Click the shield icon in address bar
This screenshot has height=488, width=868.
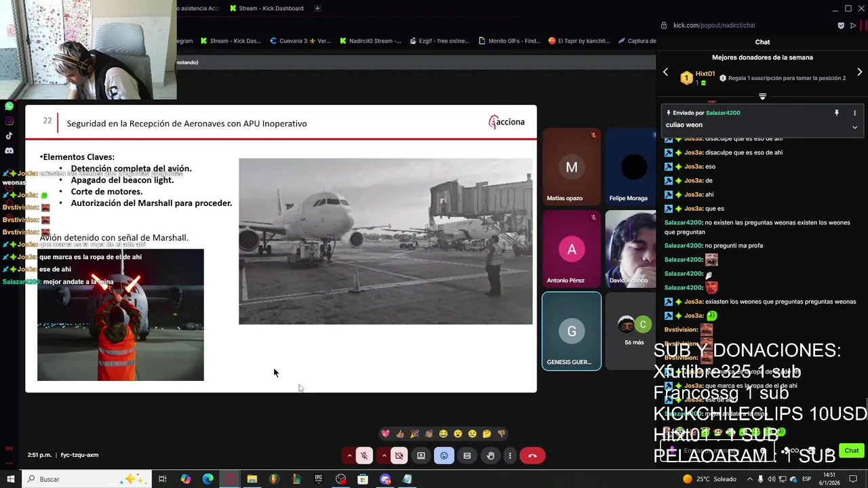coord(841,25)
